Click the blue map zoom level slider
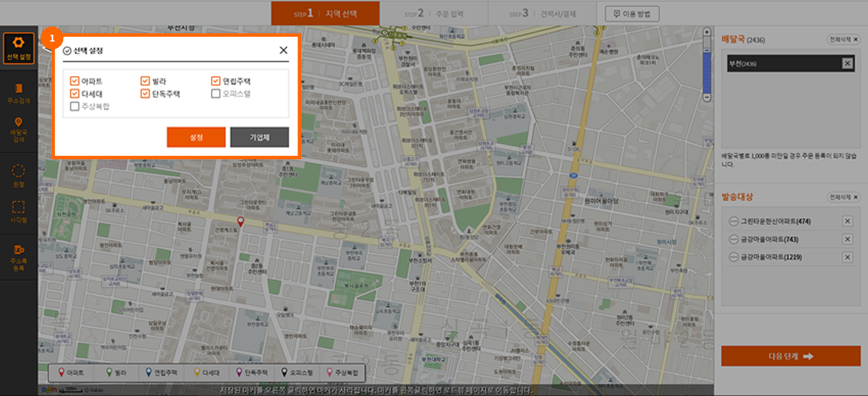The image size is (868, 396). coord(707,73)
